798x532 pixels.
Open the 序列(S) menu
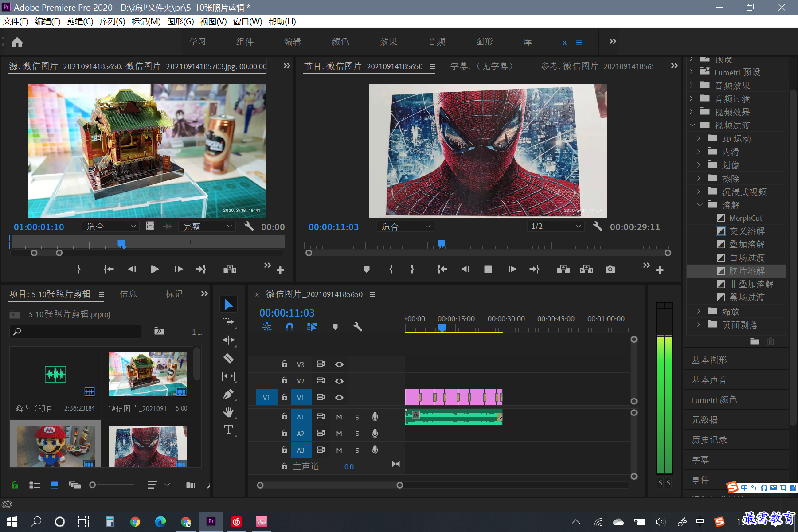click(x=112, y=22)
